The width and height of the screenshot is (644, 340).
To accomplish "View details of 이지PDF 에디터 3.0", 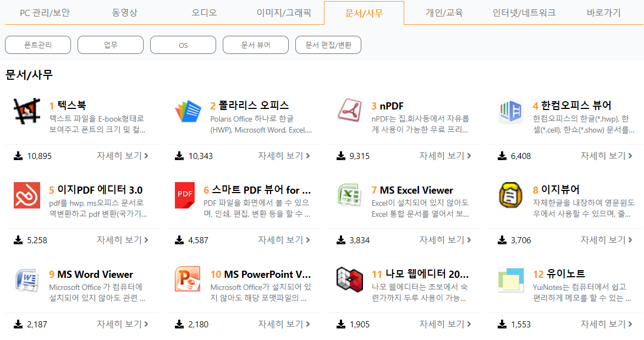I will (123, 240).
